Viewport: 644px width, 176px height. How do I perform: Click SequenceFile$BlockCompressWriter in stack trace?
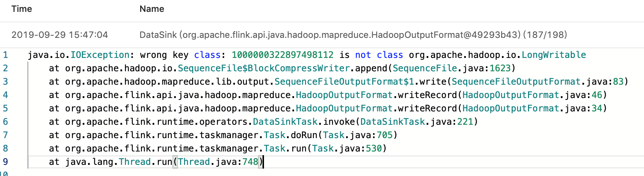(264, 68)
